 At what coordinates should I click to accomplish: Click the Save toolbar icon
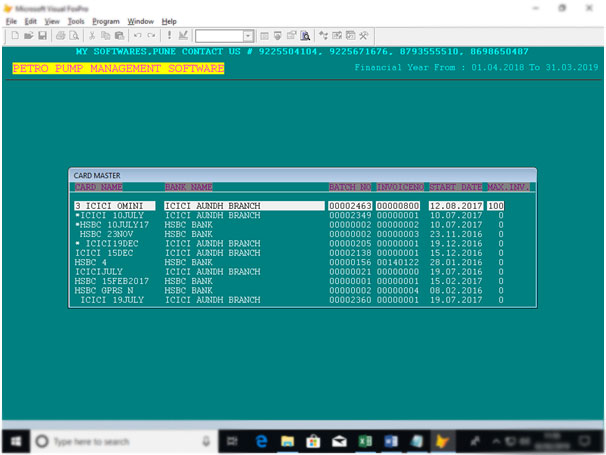42,36
